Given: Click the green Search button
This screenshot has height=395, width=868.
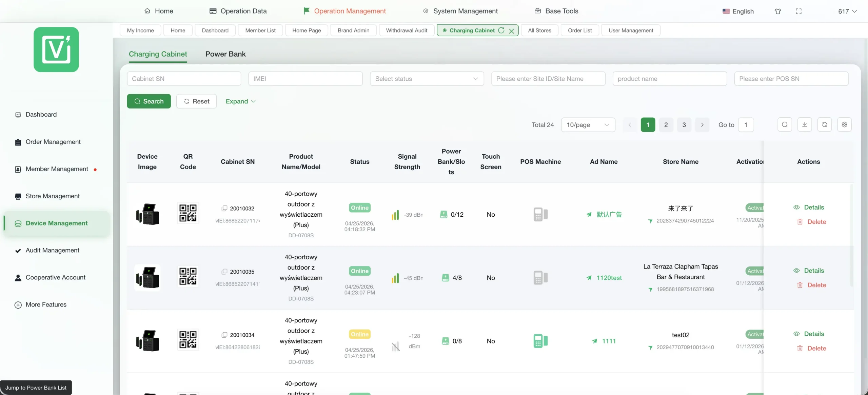Looking at the screenshot, I should [149, 101].
